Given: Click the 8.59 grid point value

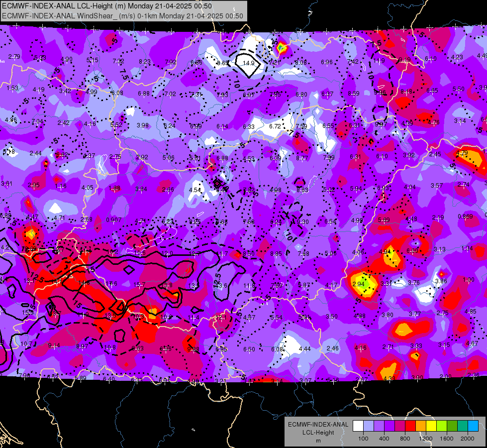Looking at the screenshot, I should [x=354, y=93].
